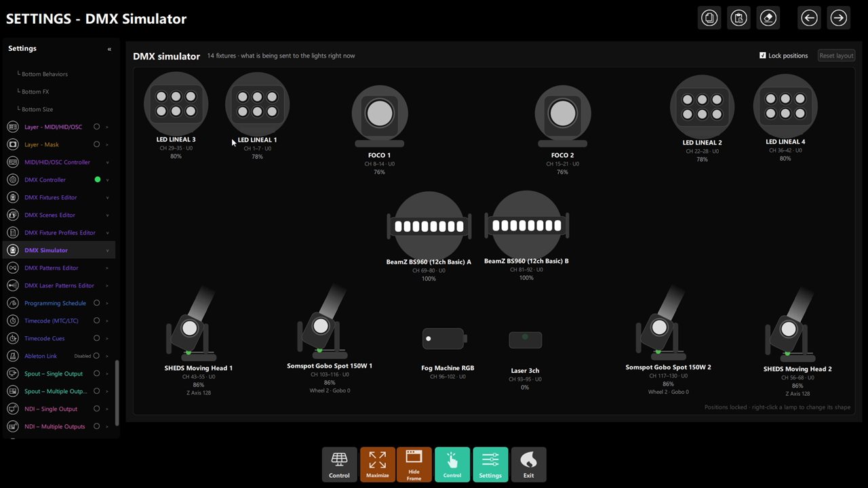Viewport: 868px width, 488px height.
Task: Collapse the Settings sidebar with double chevron
Action: [109, 49]
